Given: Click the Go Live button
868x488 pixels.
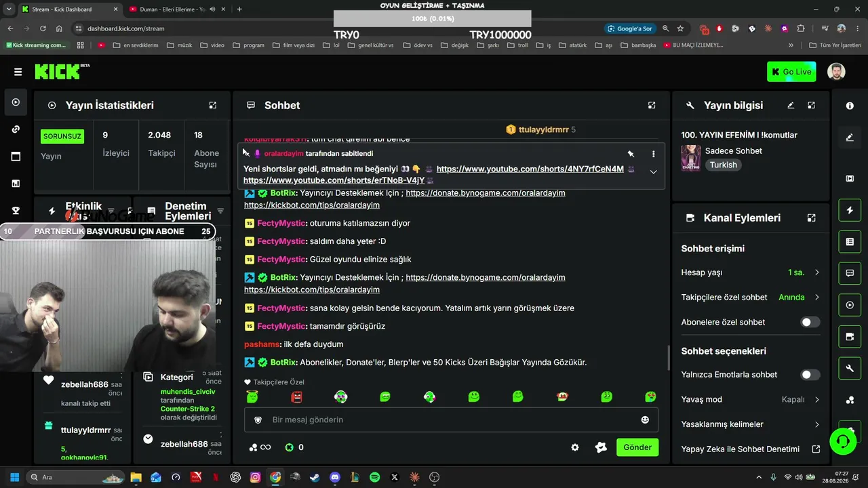Looking at the screenshot, I should coord(791,72).
